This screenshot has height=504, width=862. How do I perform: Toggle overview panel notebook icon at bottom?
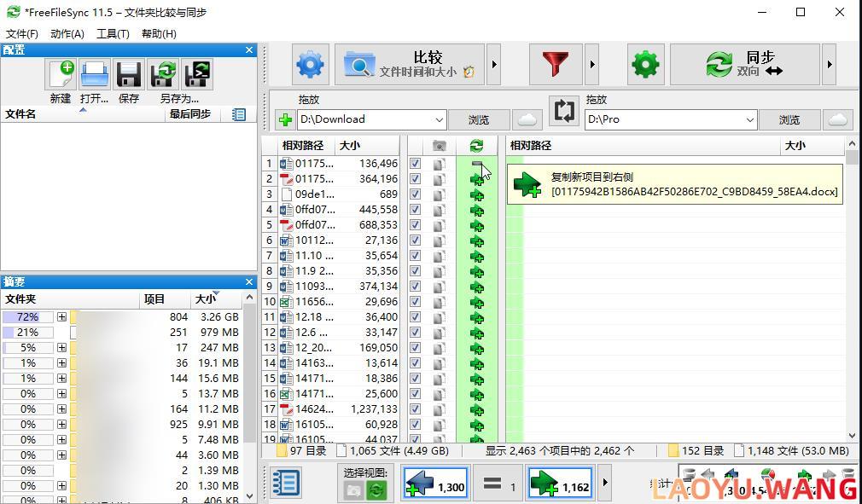286,484
